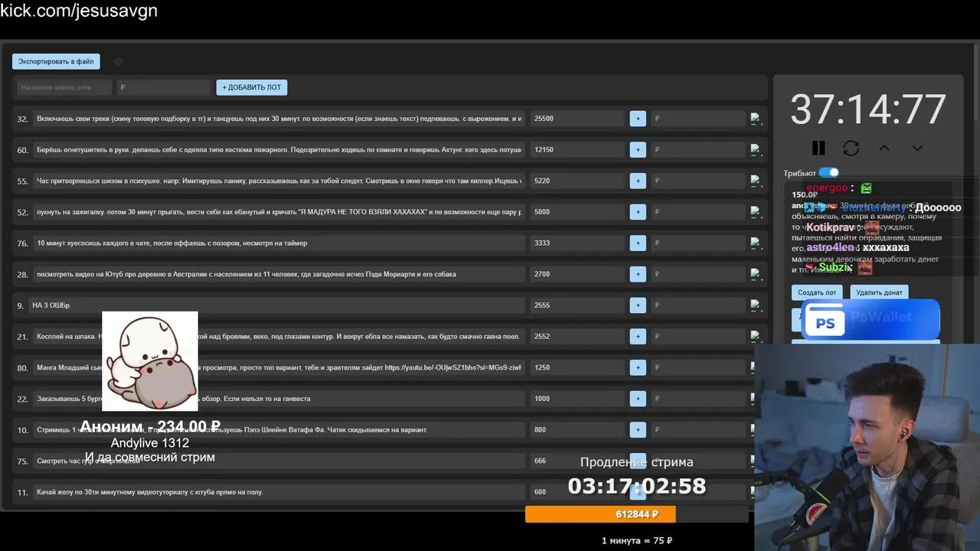Image resolution: width=980 pixels, height=551 pixels.
Task: Click the image icon at end of lot 60 row
Action: tap(756, 150)
